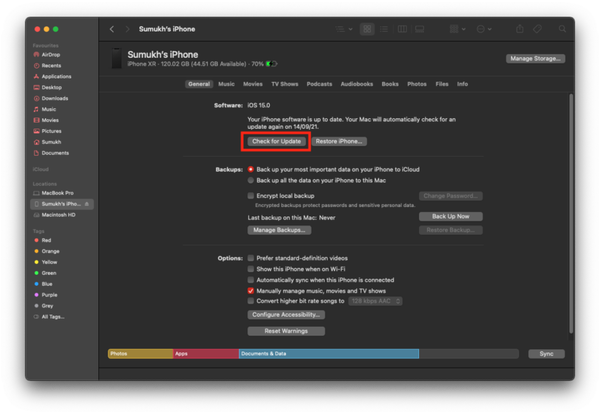Screen dimensions: 600x414
Task: Select back up to this Mac option
Action: (251, 180)
